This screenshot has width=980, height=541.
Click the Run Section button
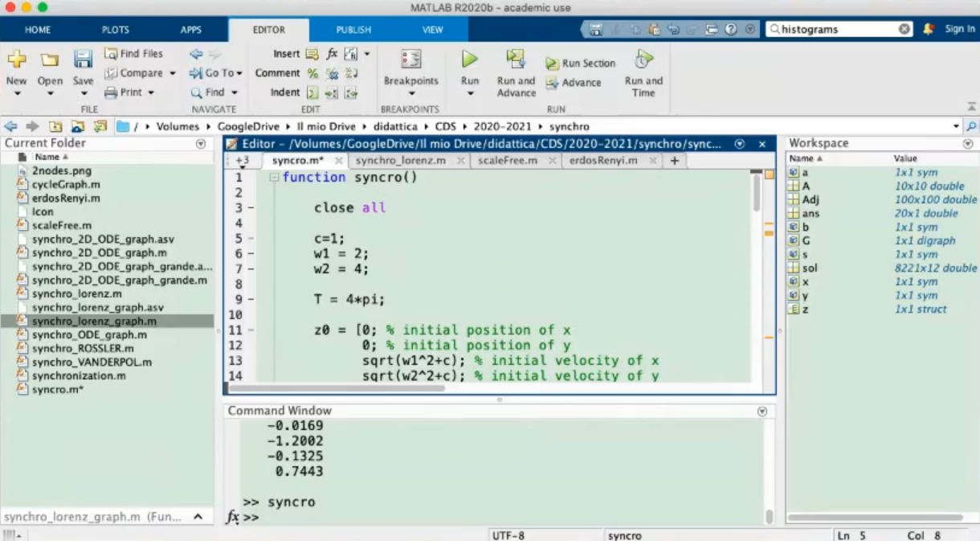[580, 64]
